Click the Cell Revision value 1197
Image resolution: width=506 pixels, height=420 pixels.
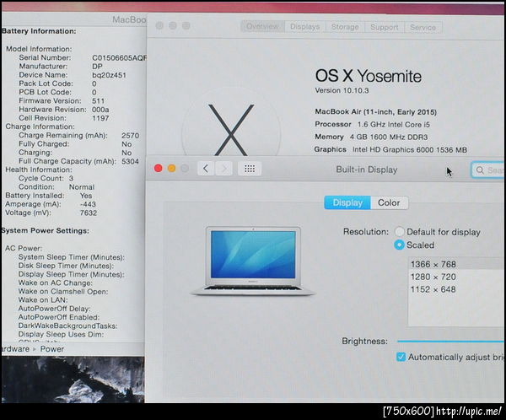pyautogui.click(x=100, y=118)
